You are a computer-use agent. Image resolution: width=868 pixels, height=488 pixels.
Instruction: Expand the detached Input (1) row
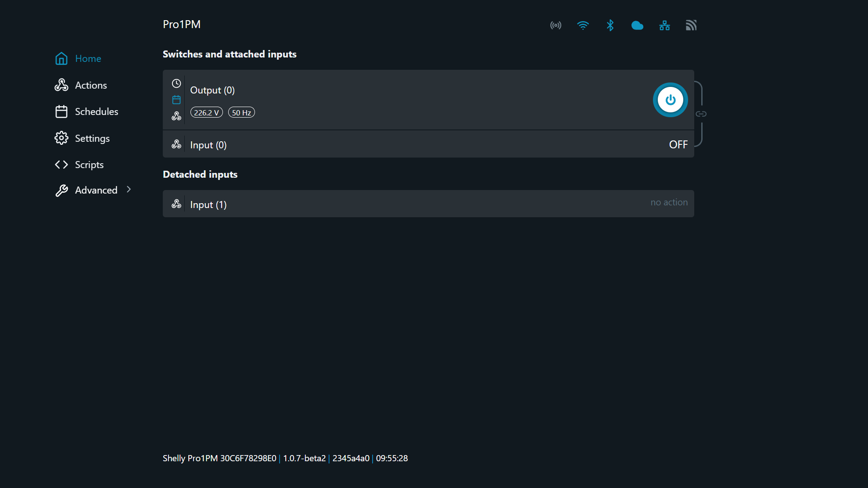pos(395,204)
